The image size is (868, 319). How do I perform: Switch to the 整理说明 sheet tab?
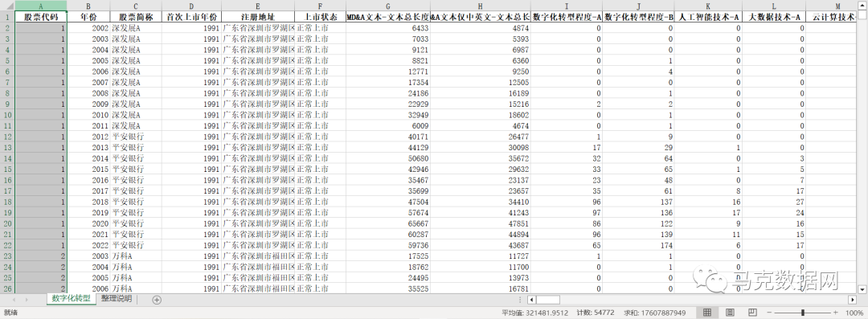117,299
